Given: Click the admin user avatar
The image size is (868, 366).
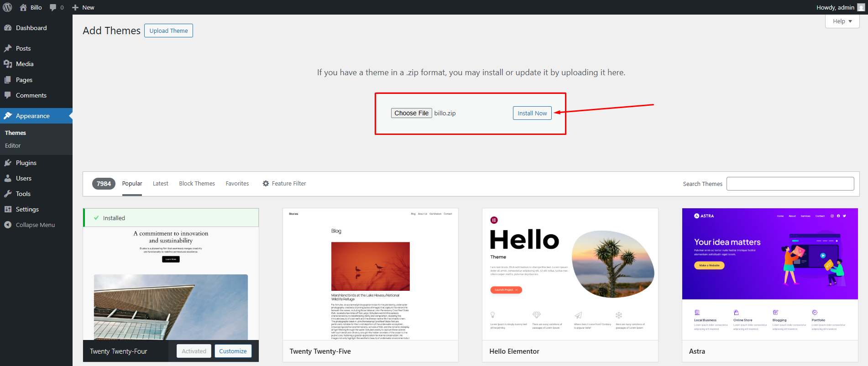Looking at the screenshot, I should (x=861, y=7).
